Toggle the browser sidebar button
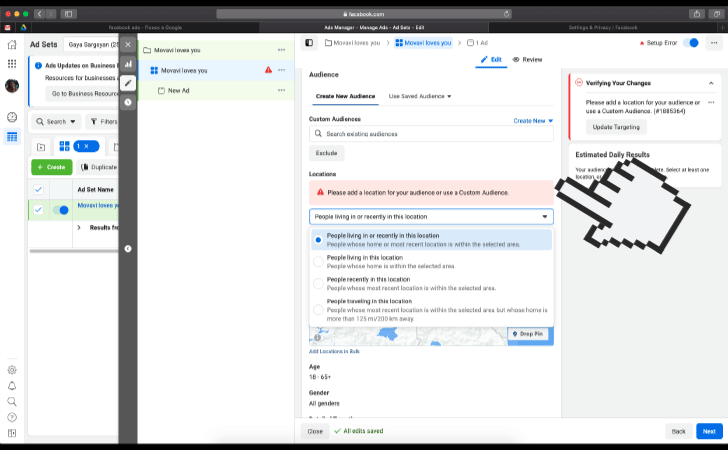Screen dimensions: 728x450 [68, 14]
